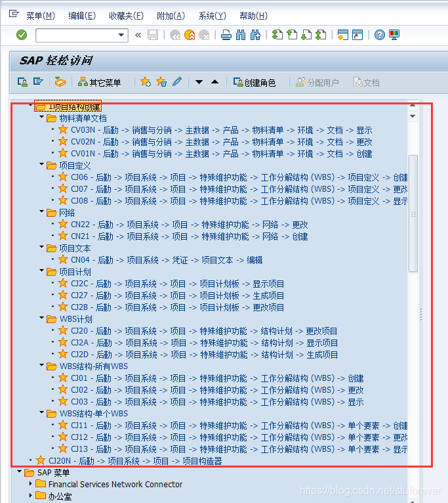
Task: Move favorite down with black down arrow
Action: tap(199, 82)
